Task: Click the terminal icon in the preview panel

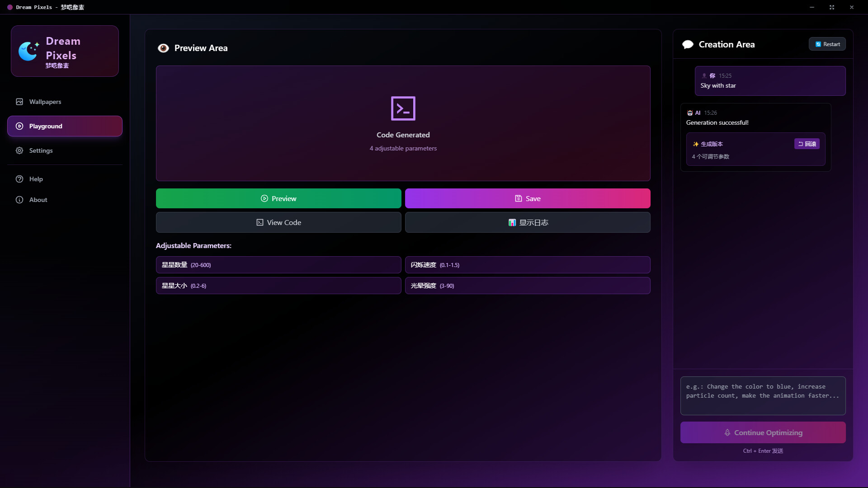Action: pos(403,108)
